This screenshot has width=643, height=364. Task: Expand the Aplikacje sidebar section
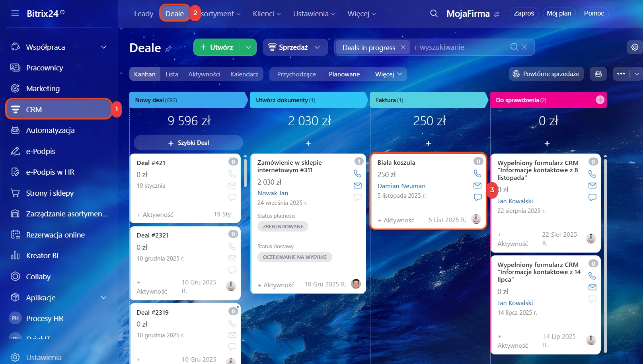(x=103, y=298)
